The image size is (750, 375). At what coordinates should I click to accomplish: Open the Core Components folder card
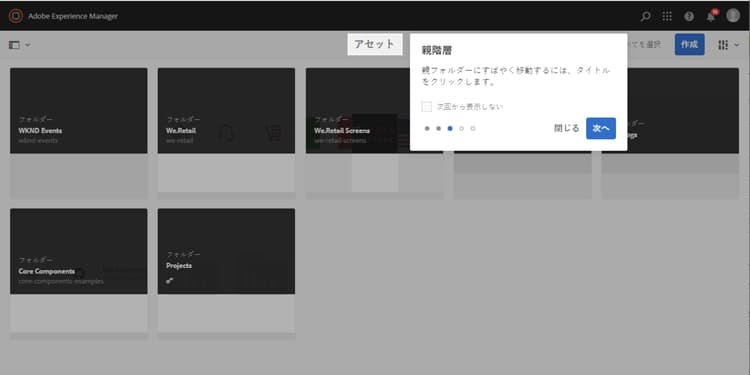[78, 274]
